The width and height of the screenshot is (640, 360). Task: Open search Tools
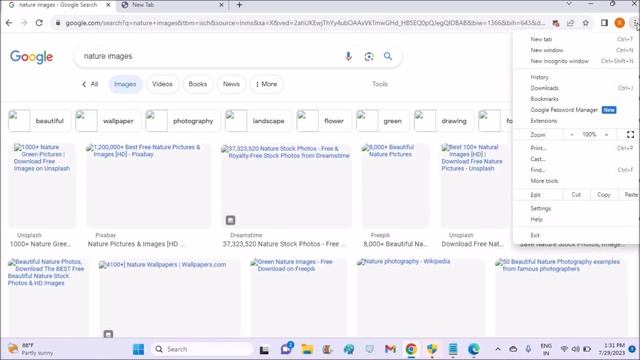pyautogui.click(x=380, y=84)
